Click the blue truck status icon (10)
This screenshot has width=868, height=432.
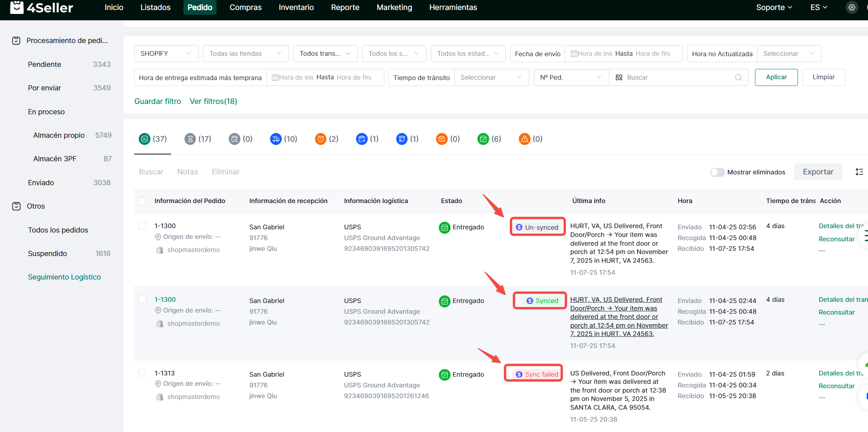[x=275, y=139]
